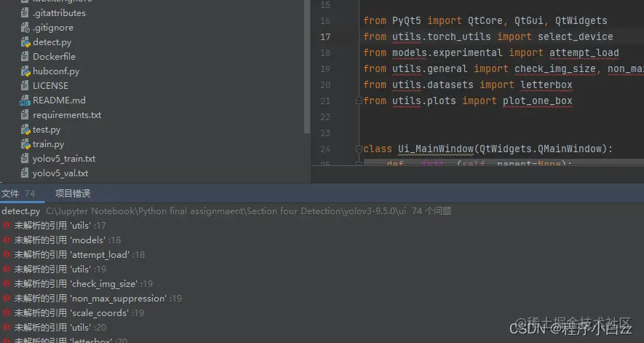Viewport: 644px width, 343px height.
Task: Go to unresolved reference 'utils' :19
Action: pos(60,269)
